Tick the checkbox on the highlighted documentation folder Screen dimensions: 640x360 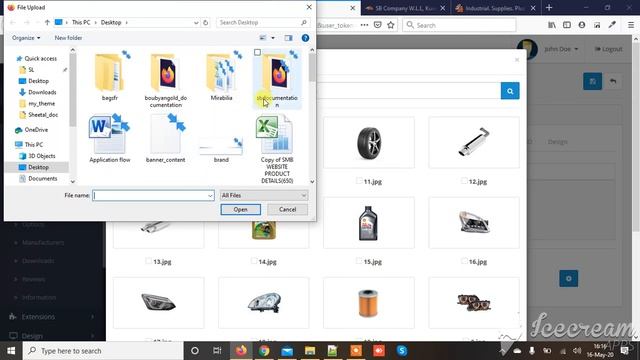(x=257, y=52)
